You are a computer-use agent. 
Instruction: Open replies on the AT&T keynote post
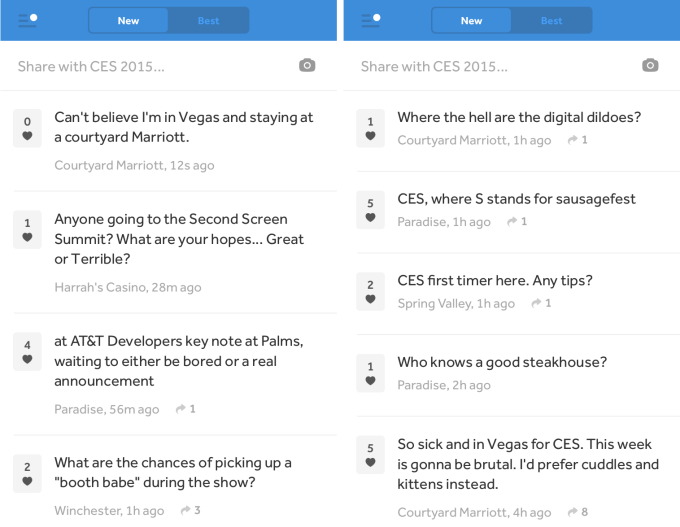pyautogui.click(x=185, y=409)
